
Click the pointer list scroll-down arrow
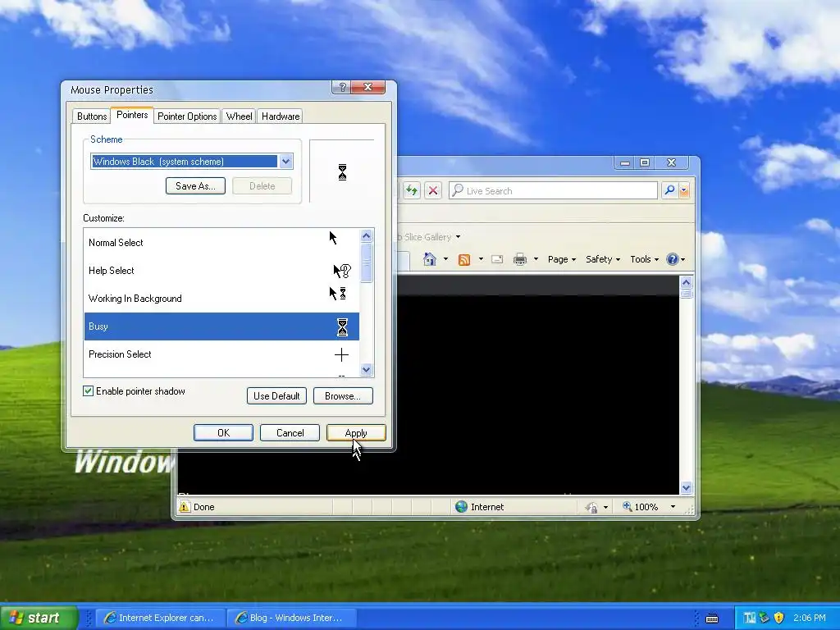367,369
